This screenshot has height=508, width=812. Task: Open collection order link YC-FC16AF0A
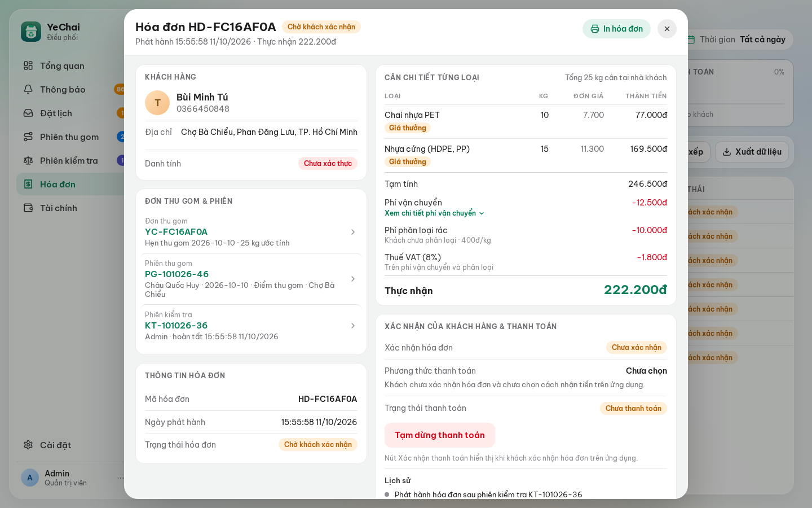point(176,232)
